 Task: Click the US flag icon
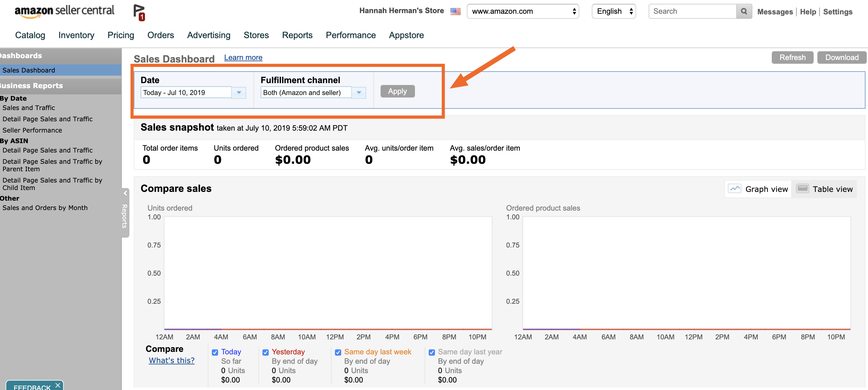(455, 12)
